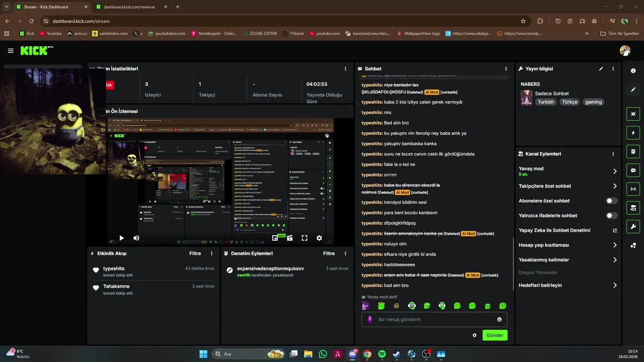The width and height of the screenshot is (644, 362).
Task: Open Yayın bilgisi panel three-dot menu
Action: (613, 69)
